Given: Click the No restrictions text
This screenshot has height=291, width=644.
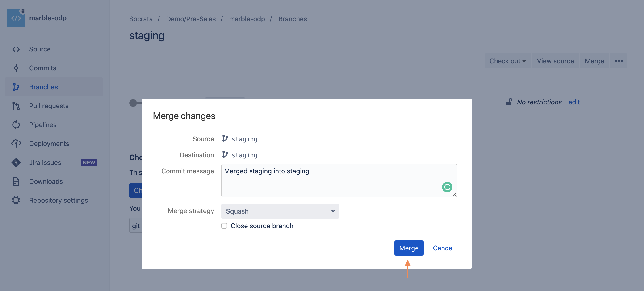Looking at the screenshot, I should (539, 102).
